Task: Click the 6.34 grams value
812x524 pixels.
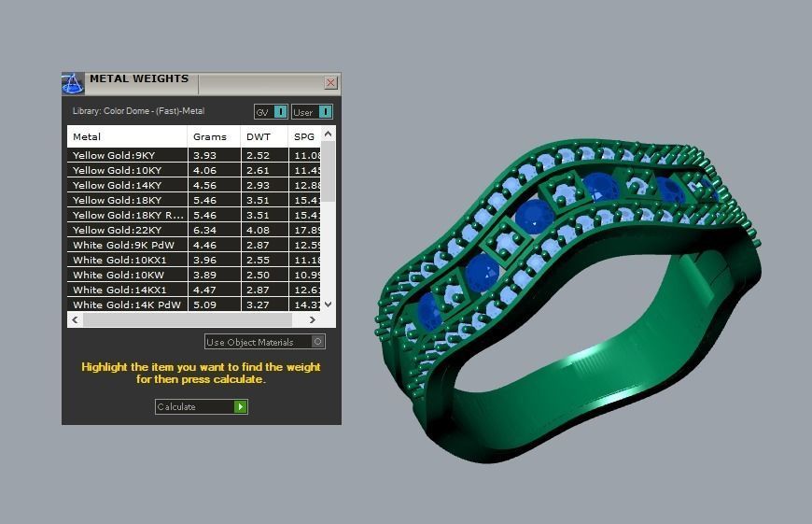Action: (204, 230)
